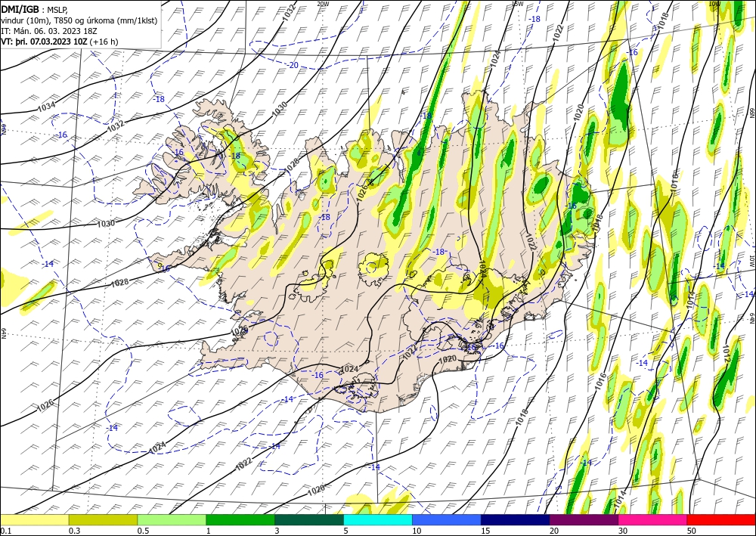This screenshot has width=756, height=536.
Task: Click the '20' legend value
Action: (x=554, y=531)
